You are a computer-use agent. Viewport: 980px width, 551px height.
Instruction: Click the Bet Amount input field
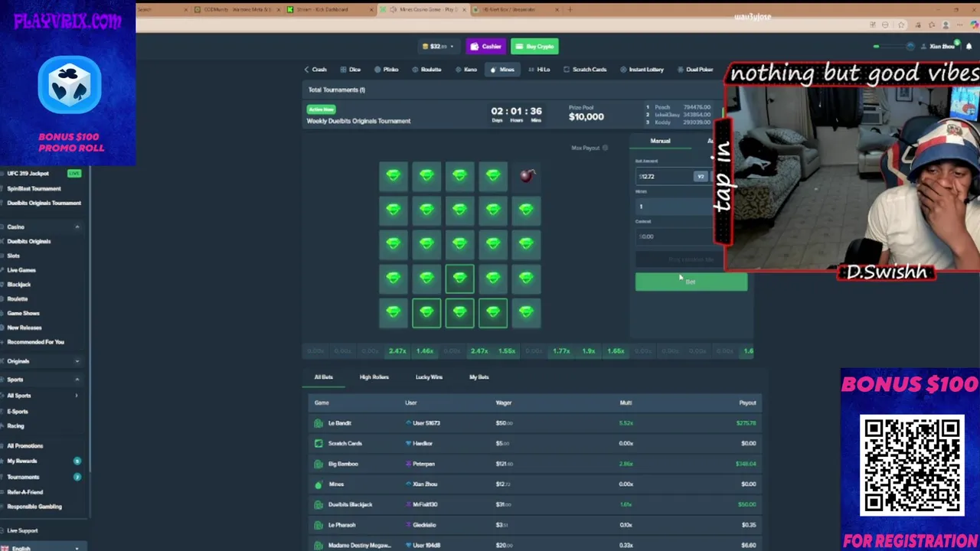pyautogui.click(x=663, y=177)
